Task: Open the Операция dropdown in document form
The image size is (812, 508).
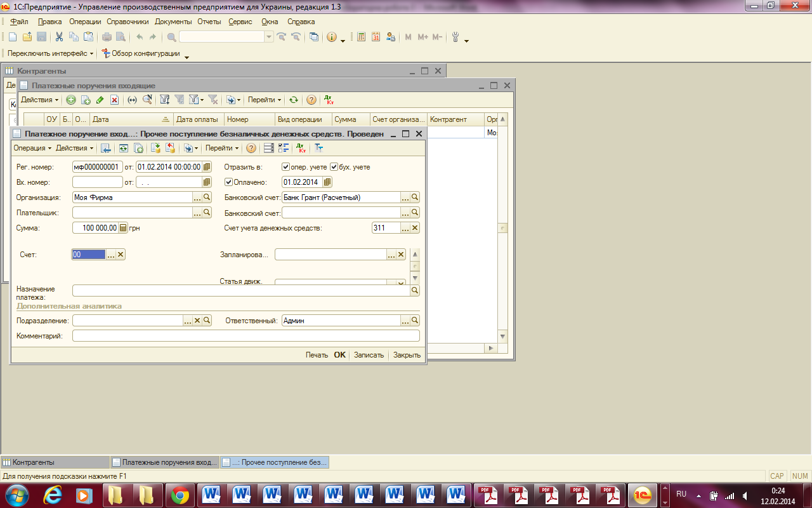Action: click(33, 148)
